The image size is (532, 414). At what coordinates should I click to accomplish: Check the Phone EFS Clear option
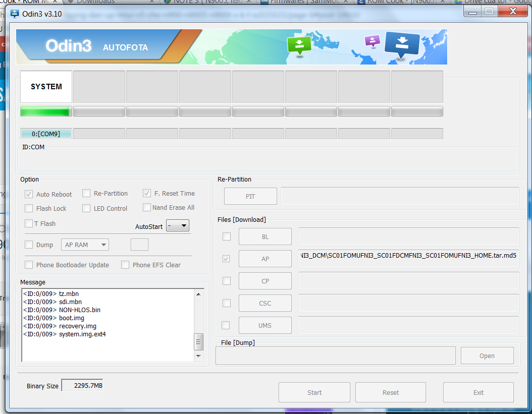click(125, 265)
